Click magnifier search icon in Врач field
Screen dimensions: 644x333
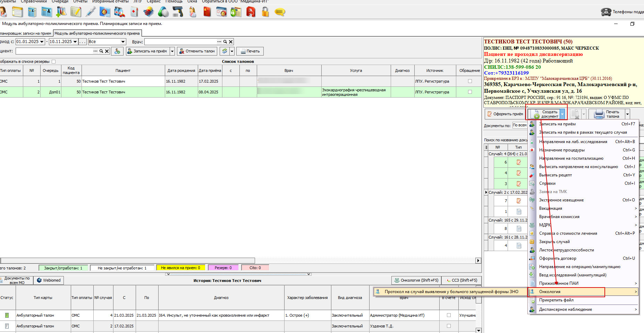[x=225, y=42]
